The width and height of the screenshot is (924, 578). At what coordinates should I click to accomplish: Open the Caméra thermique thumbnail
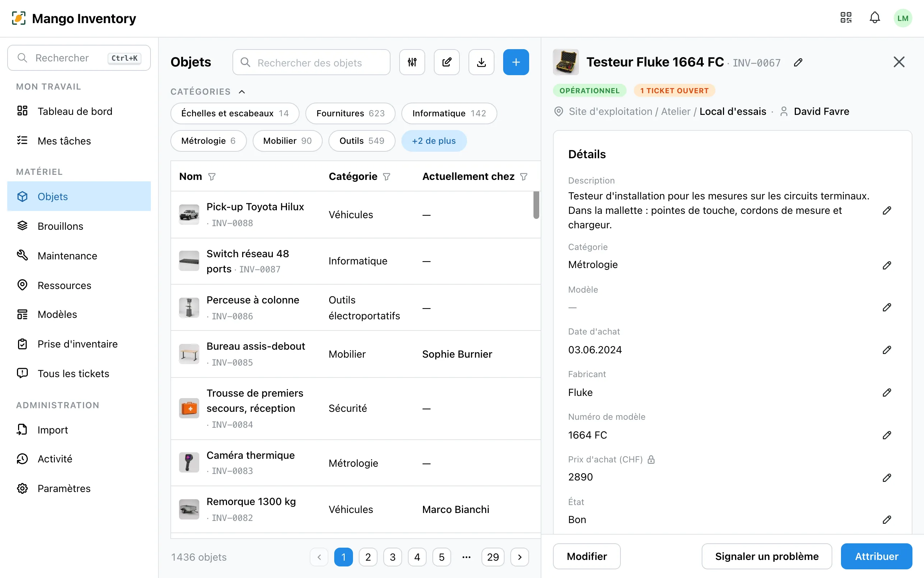tap(189, 462)
